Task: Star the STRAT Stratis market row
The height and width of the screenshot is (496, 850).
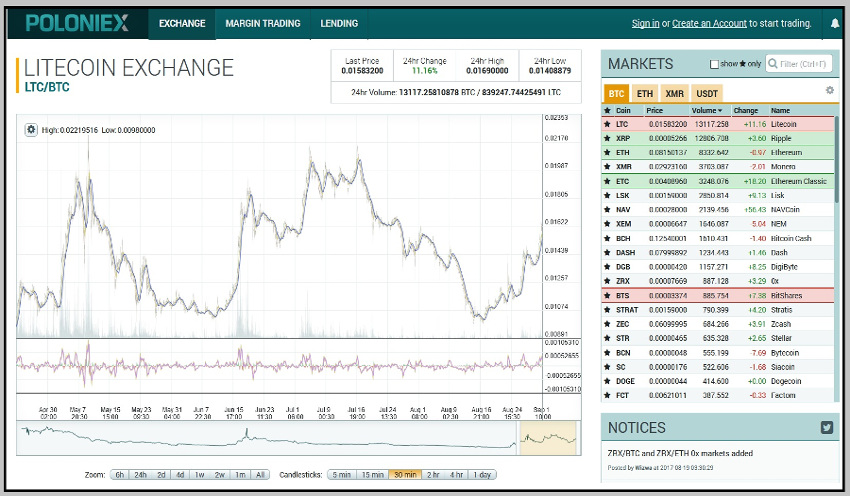Action: coord(607,310)
